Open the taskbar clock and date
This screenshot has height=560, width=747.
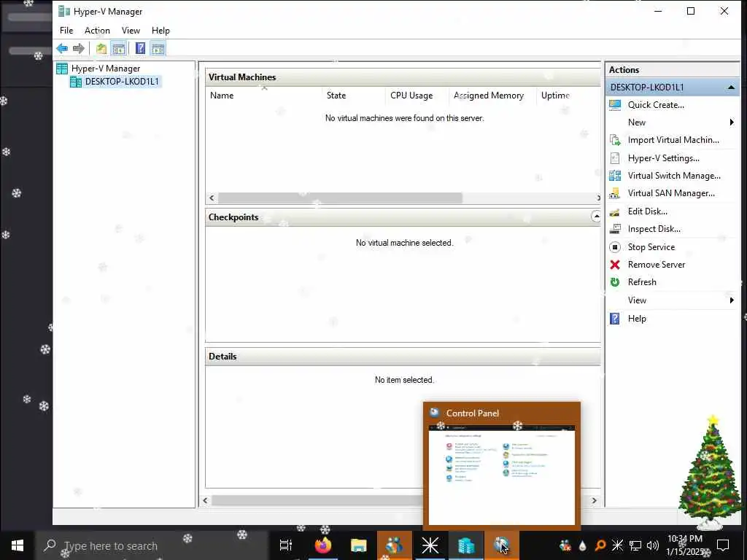pos(685,545)
